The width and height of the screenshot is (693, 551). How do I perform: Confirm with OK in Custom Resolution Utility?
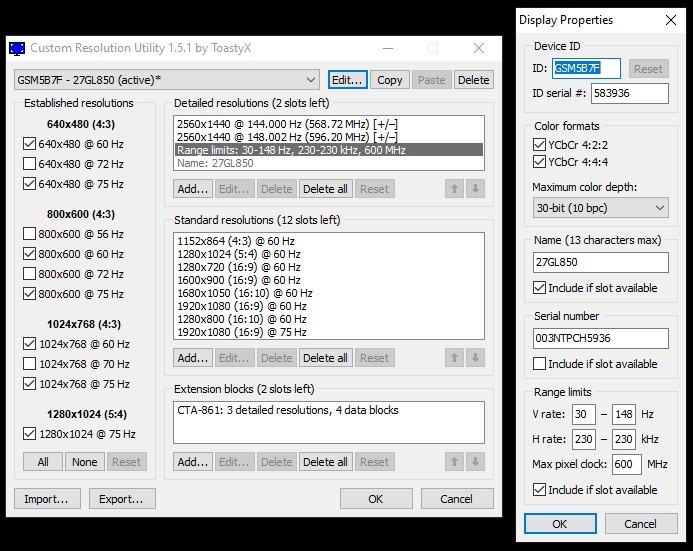pyautogui.click(x=376, y=499)
